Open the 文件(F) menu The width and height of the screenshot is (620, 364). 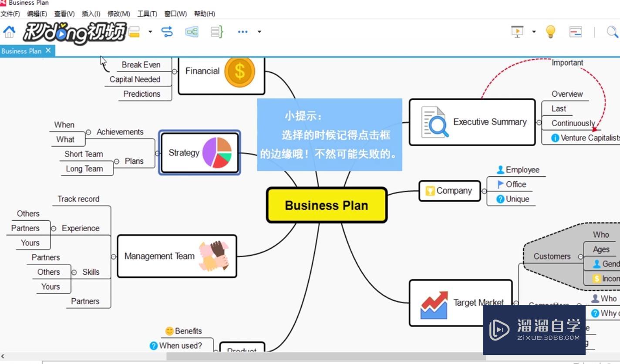click(10, 13)
